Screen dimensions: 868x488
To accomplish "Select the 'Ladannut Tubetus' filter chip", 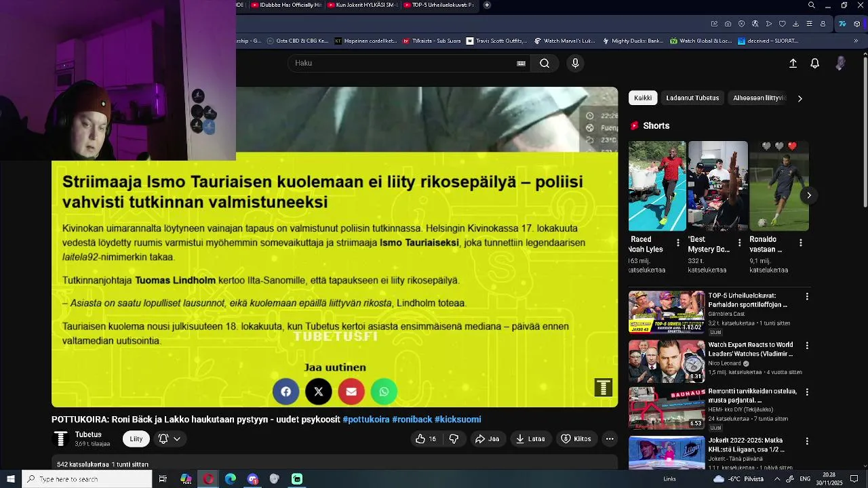I will pyautogui.click(x=692, y=98).
